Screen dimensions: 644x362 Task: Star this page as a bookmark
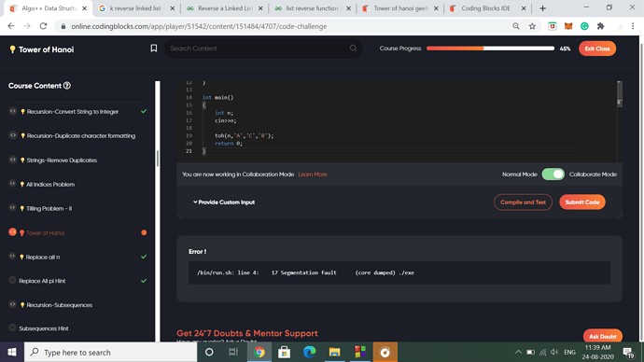click(x=532, y=26)
